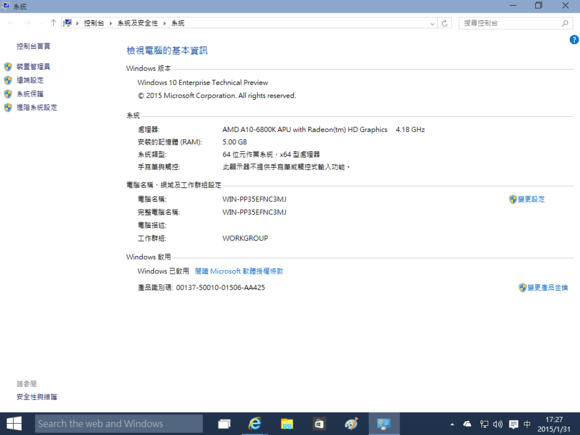Open 遠端設定 link
580x435 pixels.
[30, 80]
